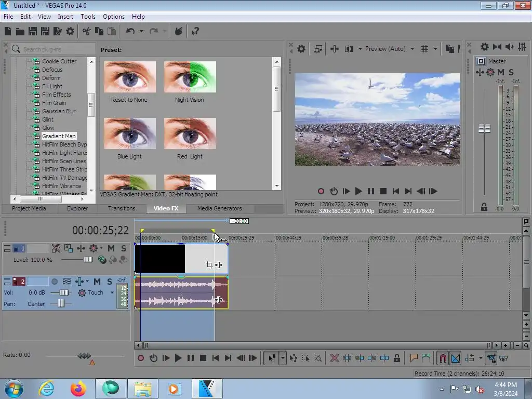The height and width of the screenshot is (399, 532).
Task: Open Event Pan/Crop on the video event
Action: click(209, 264)
